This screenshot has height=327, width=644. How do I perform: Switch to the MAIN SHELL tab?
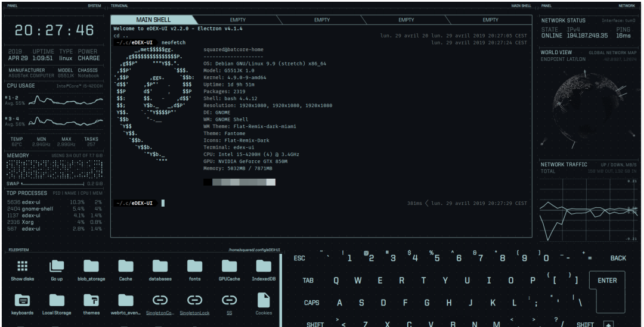[x=153, y=20]
